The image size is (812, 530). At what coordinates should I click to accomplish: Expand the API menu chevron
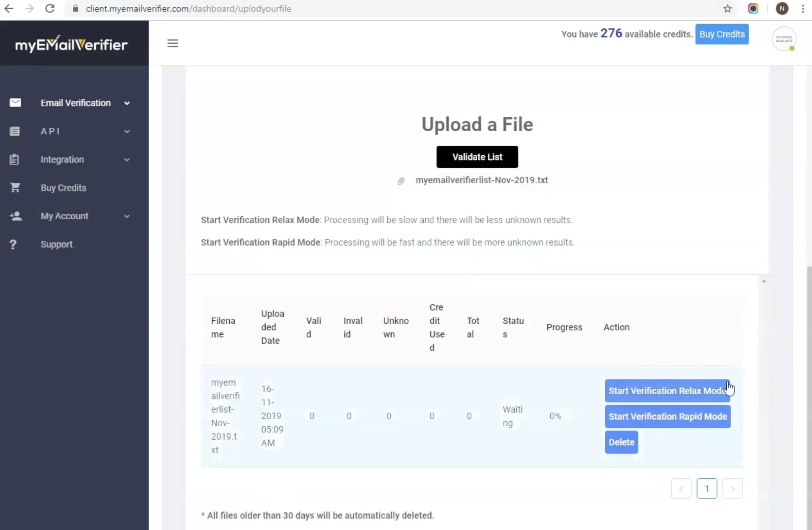(x=127, y=131)
